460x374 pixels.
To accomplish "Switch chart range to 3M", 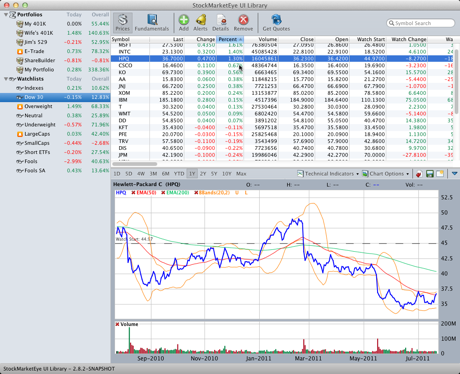I will coord(153,174).
